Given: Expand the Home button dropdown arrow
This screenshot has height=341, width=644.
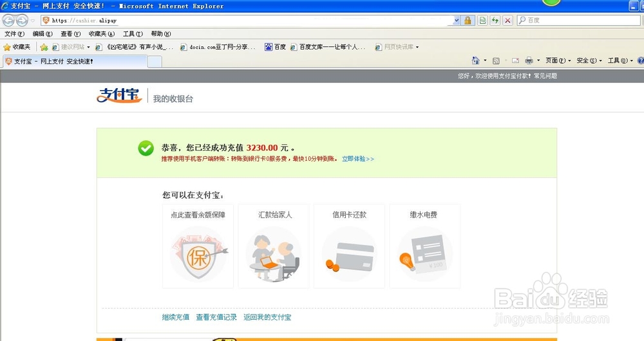Looking at the screenshot, I should [485, 60].
